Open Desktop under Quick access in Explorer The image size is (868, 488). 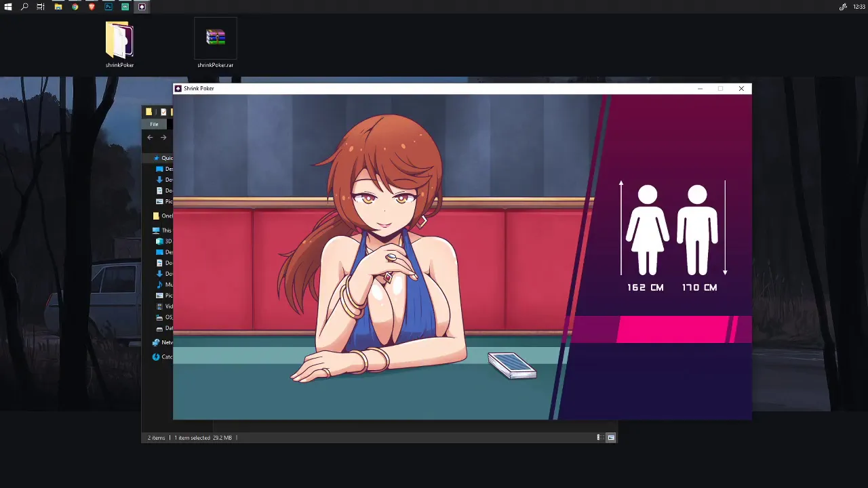pos(165,169)
